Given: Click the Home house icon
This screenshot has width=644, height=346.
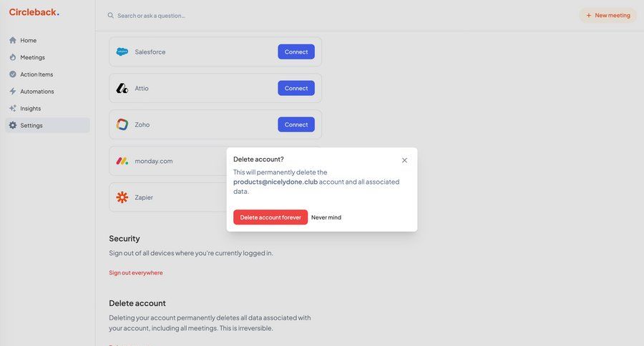Looking at the screenshot, I should click(x=13, y=40).
